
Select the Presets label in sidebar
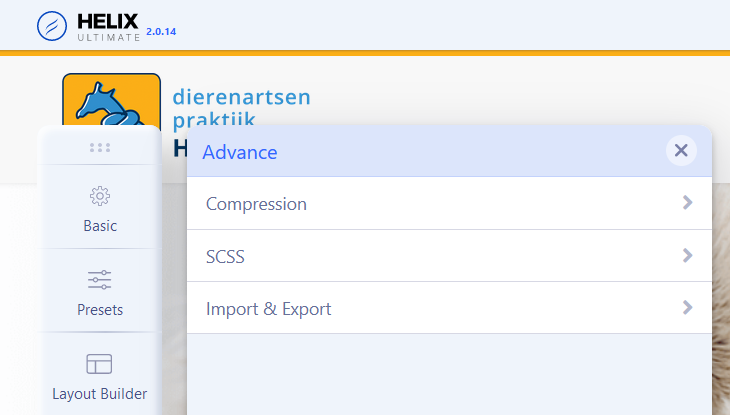(100, 310)
